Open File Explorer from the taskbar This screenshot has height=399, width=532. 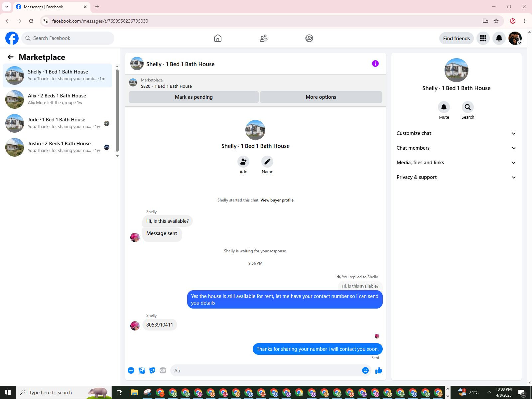click(134, 392)
